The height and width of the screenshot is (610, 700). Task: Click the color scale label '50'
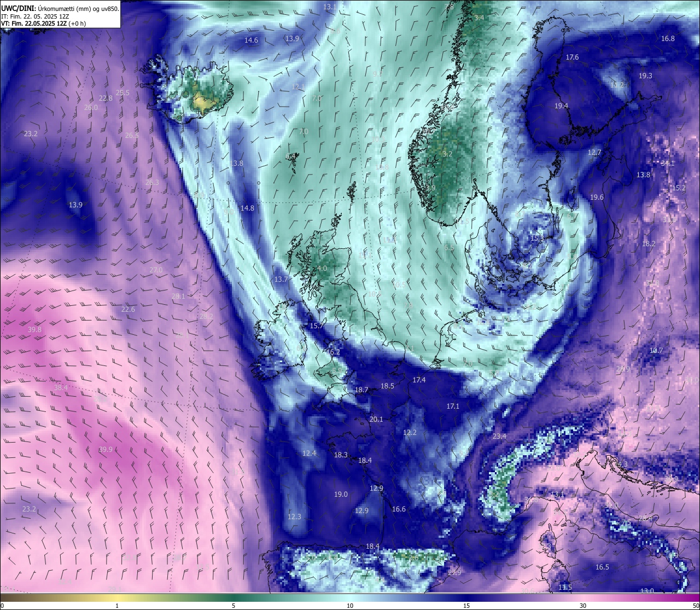pyautogui.click(x=696, y=606)
